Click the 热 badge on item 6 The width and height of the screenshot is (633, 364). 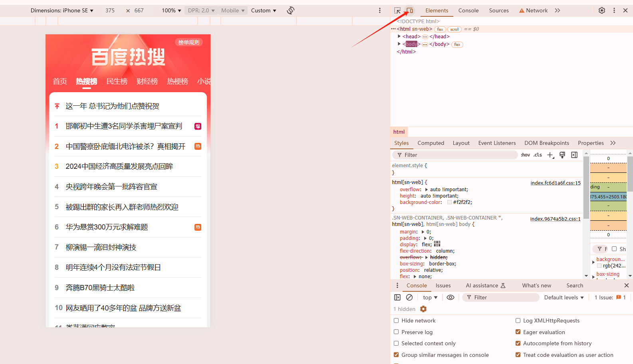coord(198,227)
